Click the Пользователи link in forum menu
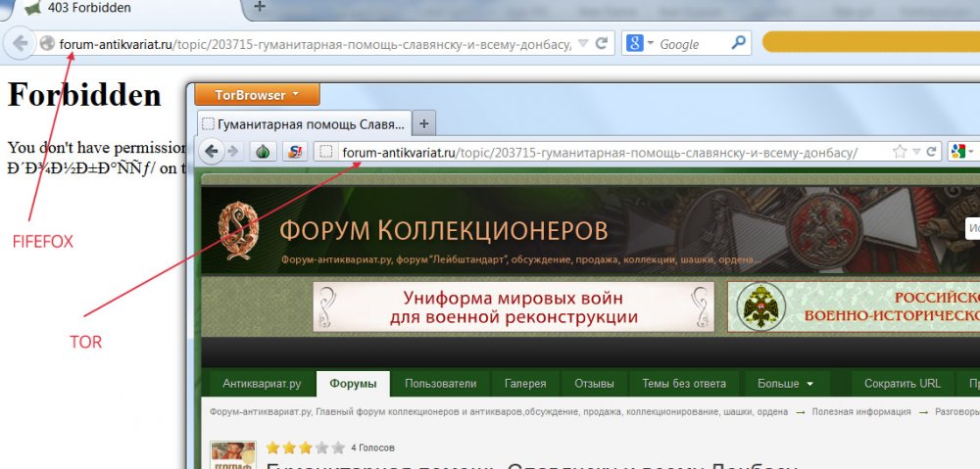 tap(440, 384)
